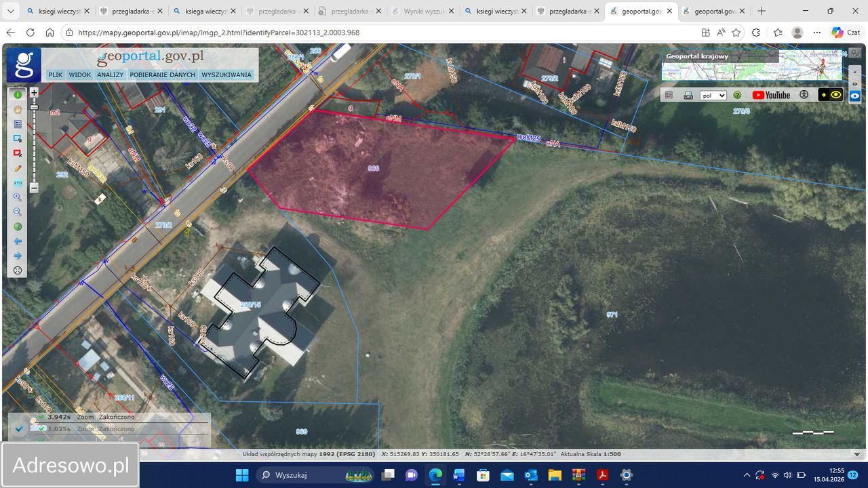Expand the browser tab list chevron
The height and width of the screenshot is (488, 868).
11,12
